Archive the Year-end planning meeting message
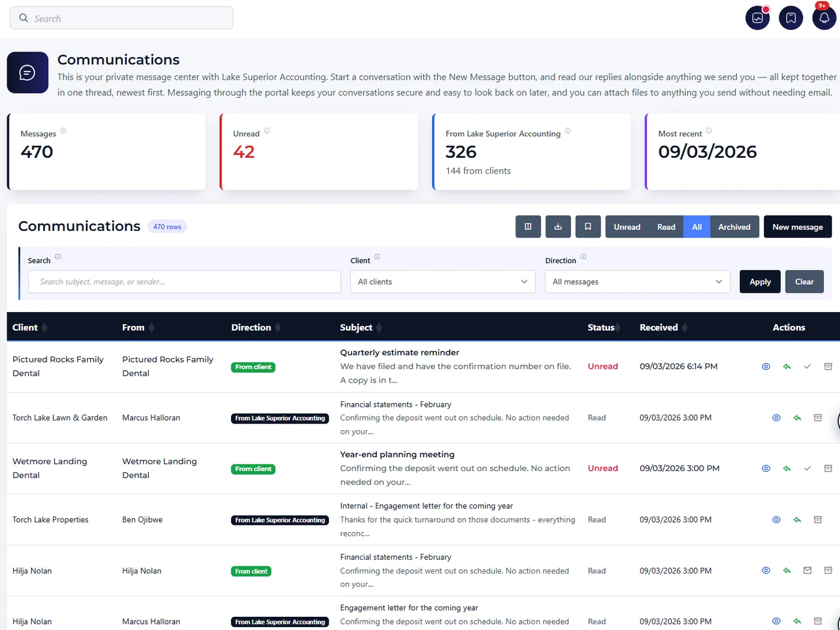Image resolution: width=840 pixels, height=630 pixels. point(828,469)
